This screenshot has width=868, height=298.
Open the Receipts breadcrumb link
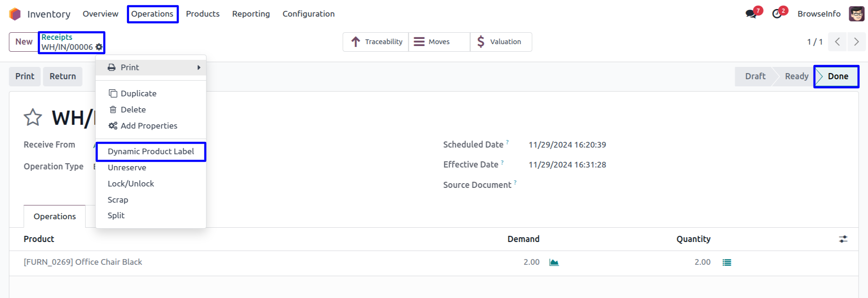pyautogui.click(x=57, y=37)
